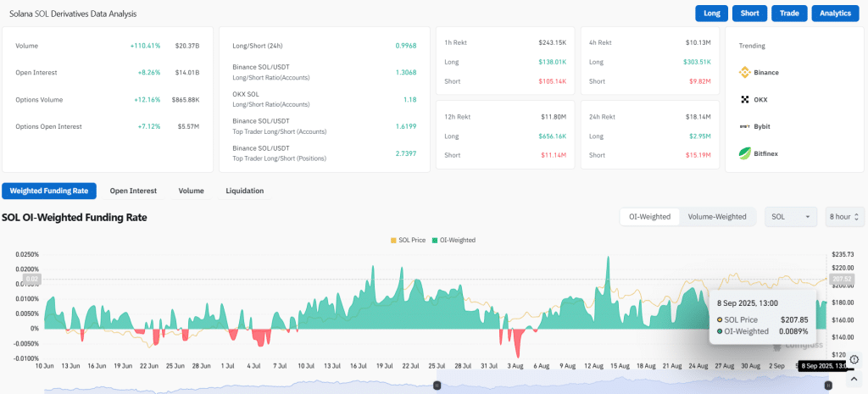Click the Bitfinex leaf logo icon
Viewport: 868px width, 394px height.
tap(745, 153)
